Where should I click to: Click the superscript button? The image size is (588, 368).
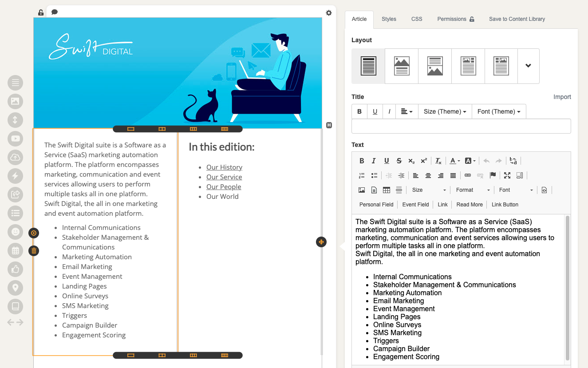pos(424,161)
